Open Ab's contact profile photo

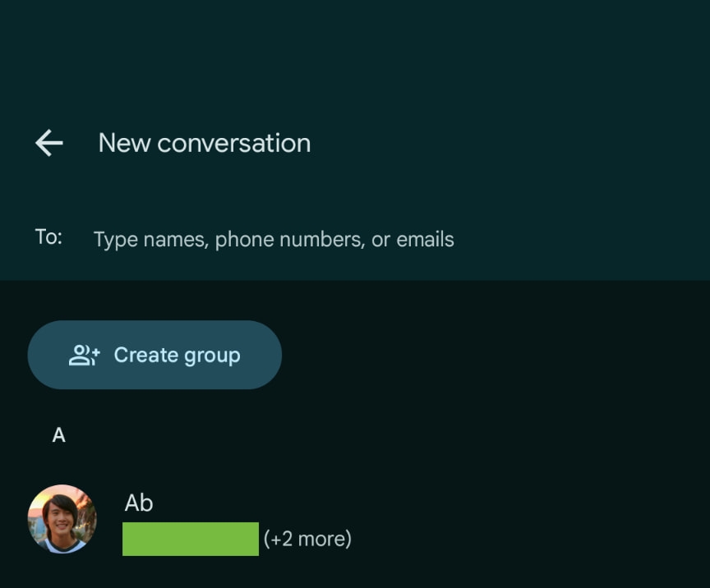[x=62, y=519]
